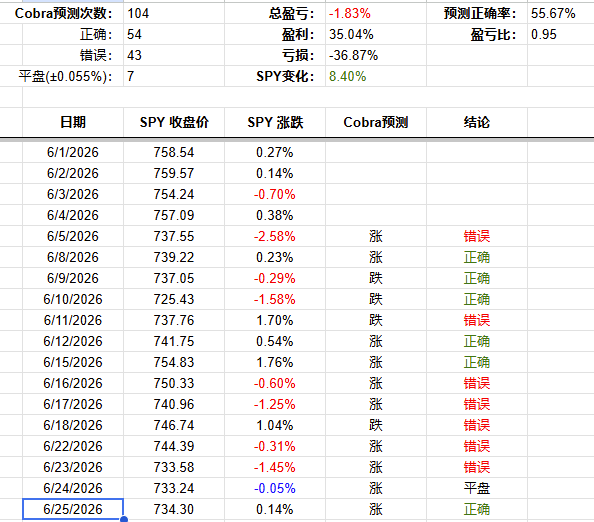
Task: Click the SPY 涨跌 column header
Action: pyautogui.click(x=275, y=122)
